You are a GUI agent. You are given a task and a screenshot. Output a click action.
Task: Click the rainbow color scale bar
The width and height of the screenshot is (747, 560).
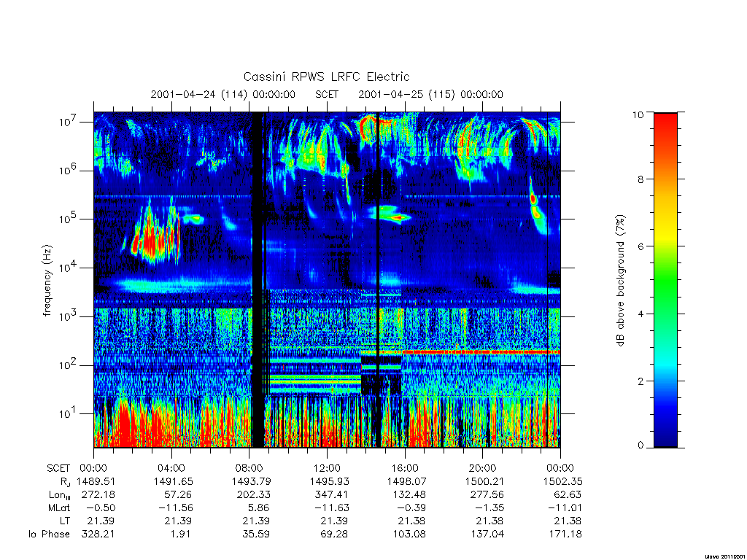(665, 280)
